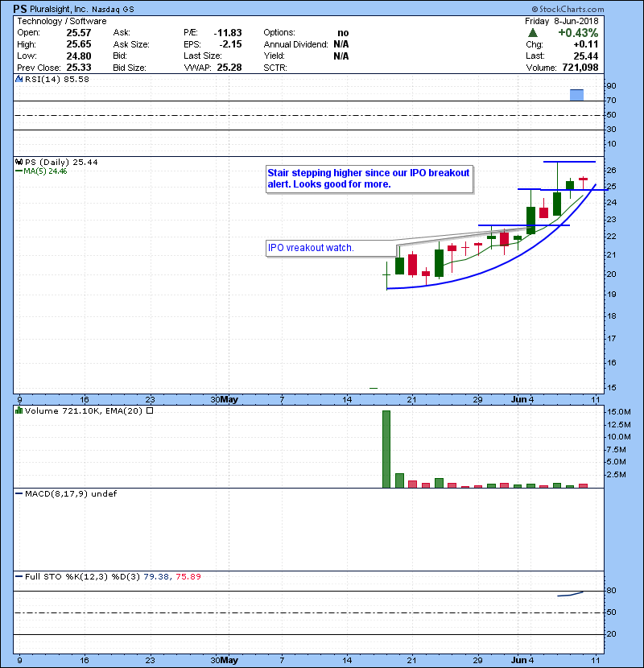
Task: Click the 'Volume 721.10K, EMA(20)' label
Action: point(83,410)
